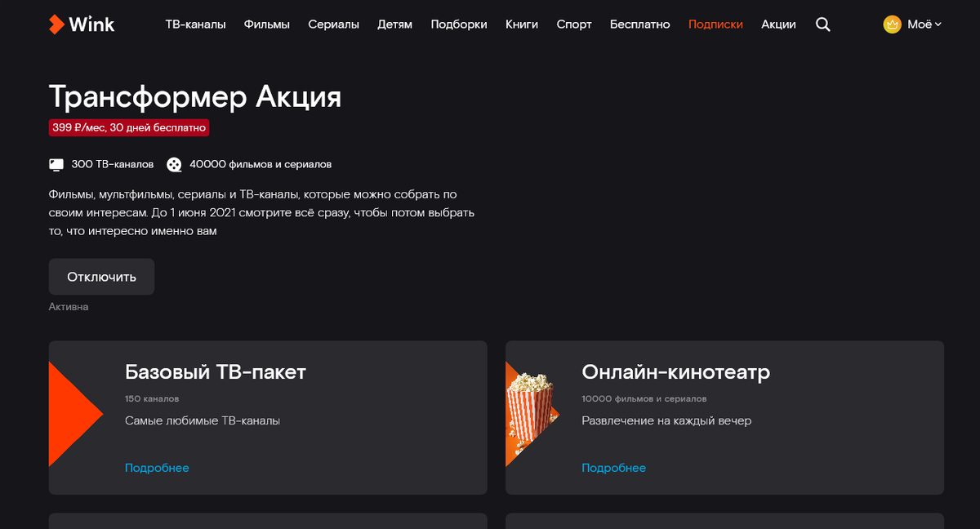The height and width of the screenshot is (529, 980).
Task: Click the Активна status text
Action: tap(69, 307)
